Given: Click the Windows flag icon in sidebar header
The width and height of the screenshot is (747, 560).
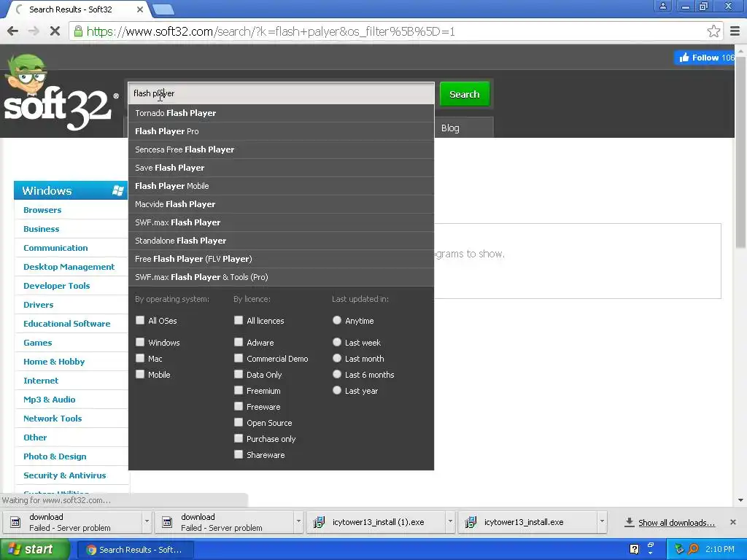Looking at the screenshot, I should (x=117, y=190).
